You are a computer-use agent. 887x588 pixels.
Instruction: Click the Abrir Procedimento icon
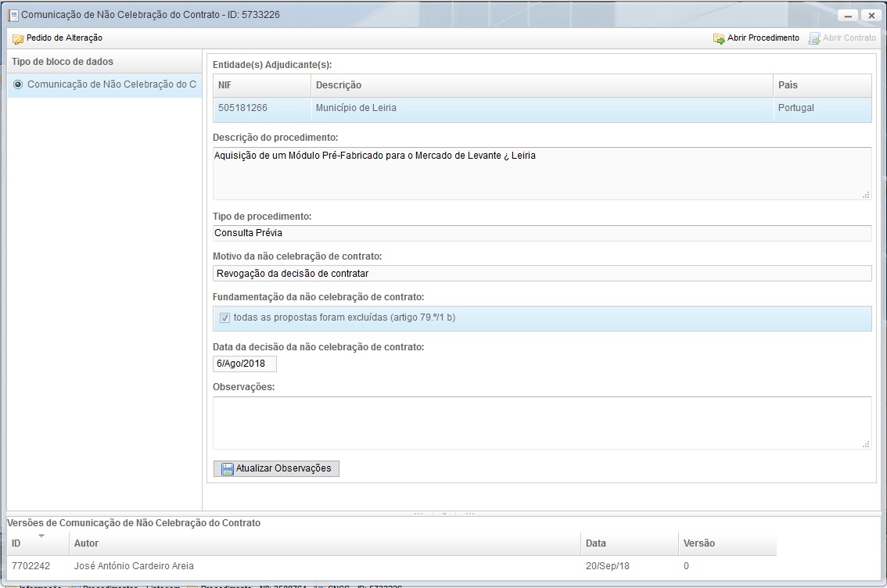718,38
